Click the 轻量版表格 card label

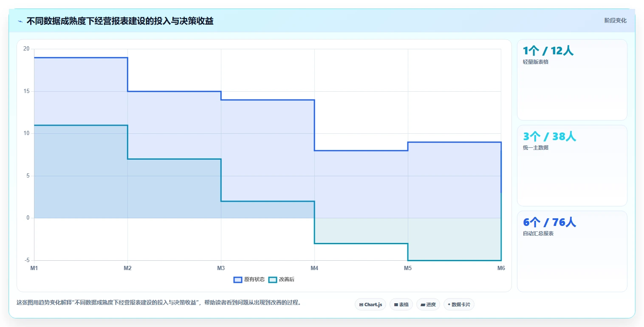pyautogui.click(x=536, y=62)
